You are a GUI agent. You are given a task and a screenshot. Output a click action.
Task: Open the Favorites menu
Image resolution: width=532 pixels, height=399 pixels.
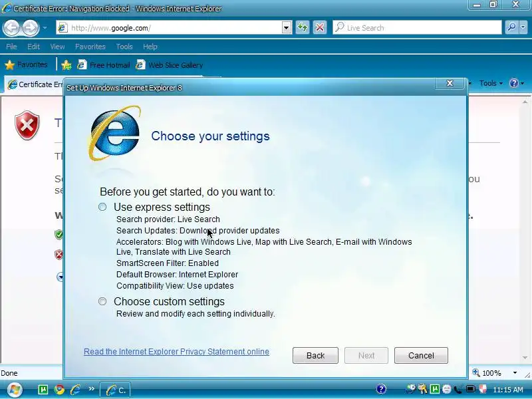point(90,47)
